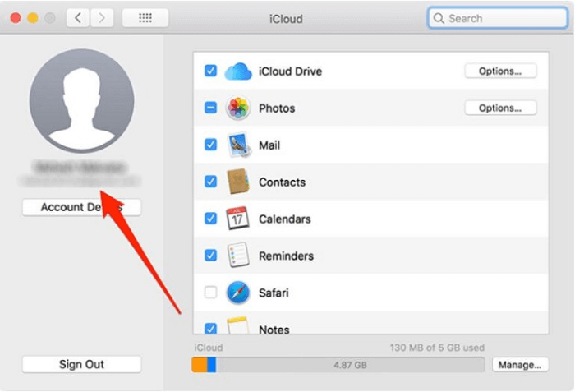This screenshot has height=392, width=575.
Task: Click the Photos pinwheel icon
Action: pyautogui.click(x=238, y=108)
